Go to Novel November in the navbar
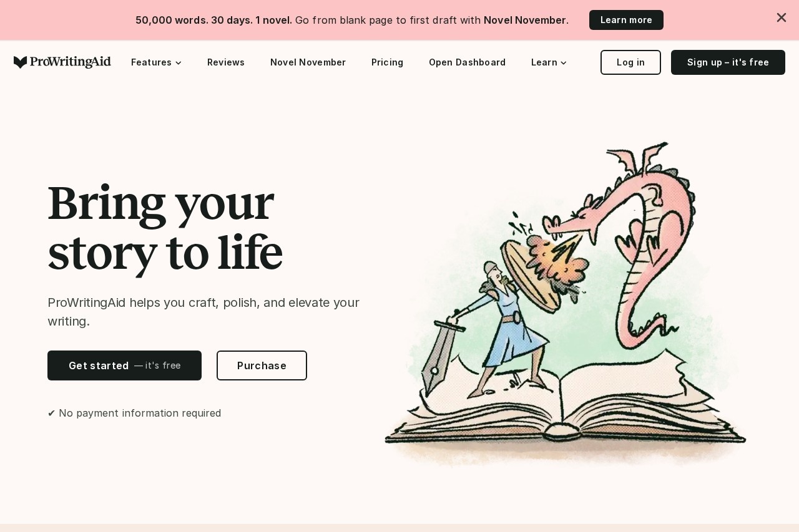This screenshot has width=799, height=532. tap(308, 62)
